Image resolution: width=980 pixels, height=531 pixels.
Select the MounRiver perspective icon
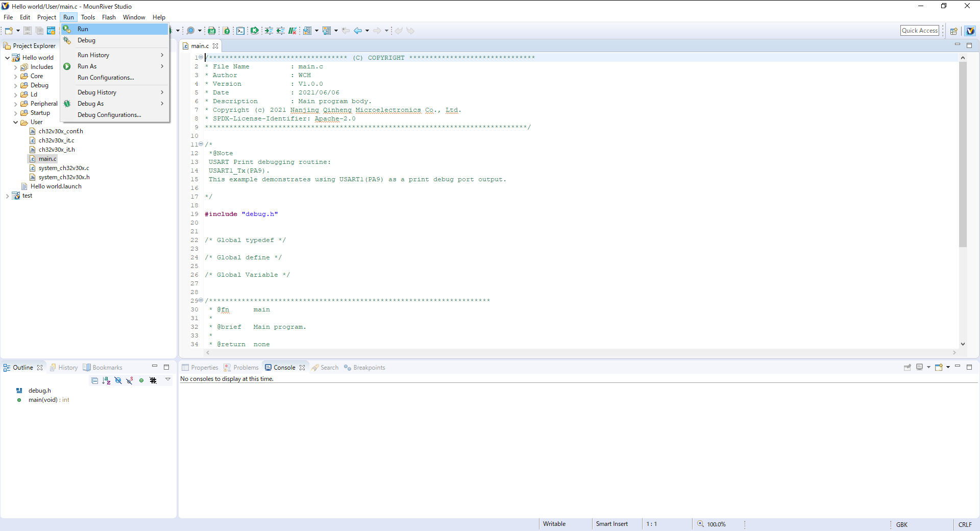tap(970, 31)
